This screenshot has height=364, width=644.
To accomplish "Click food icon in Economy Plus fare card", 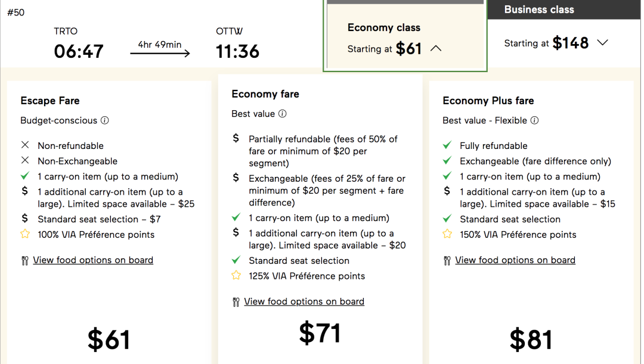I will (447, 260).
